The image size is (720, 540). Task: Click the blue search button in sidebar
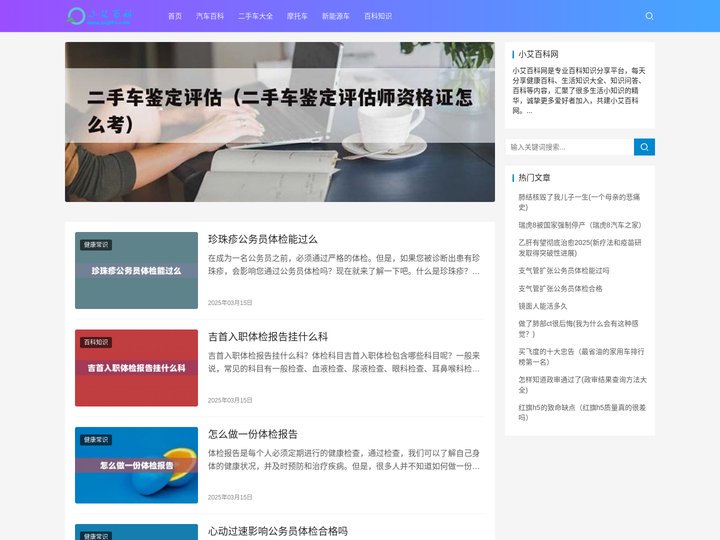pos(644,147)
